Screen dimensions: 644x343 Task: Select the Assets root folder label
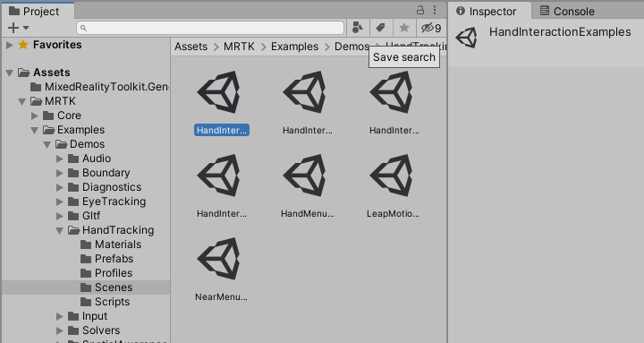pos(52,73)
